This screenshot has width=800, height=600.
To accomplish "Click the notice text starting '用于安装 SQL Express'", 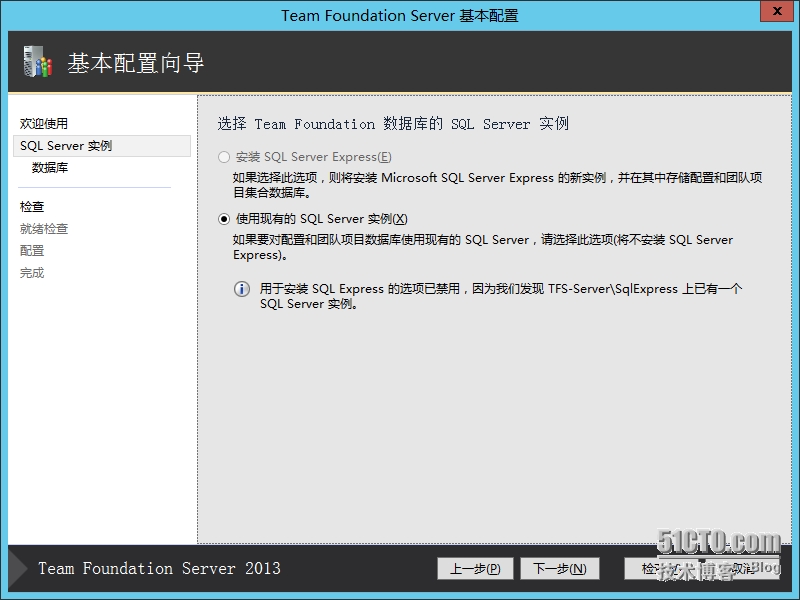I will coord(501,296).
